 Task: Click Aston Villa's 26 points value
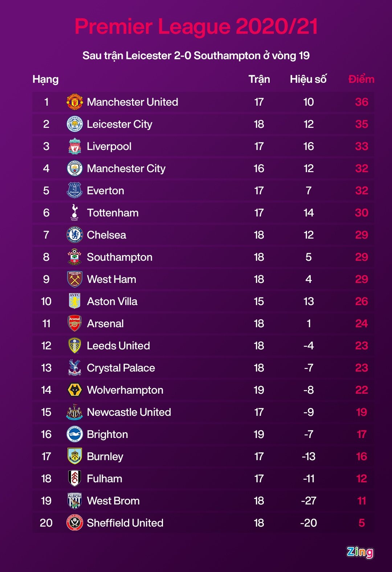(361, 301)
